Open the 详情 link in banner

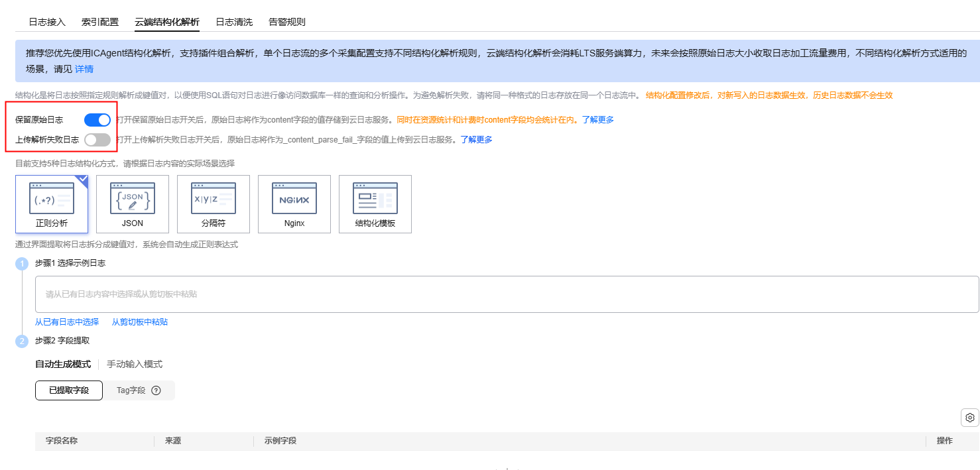coord(84,69)
